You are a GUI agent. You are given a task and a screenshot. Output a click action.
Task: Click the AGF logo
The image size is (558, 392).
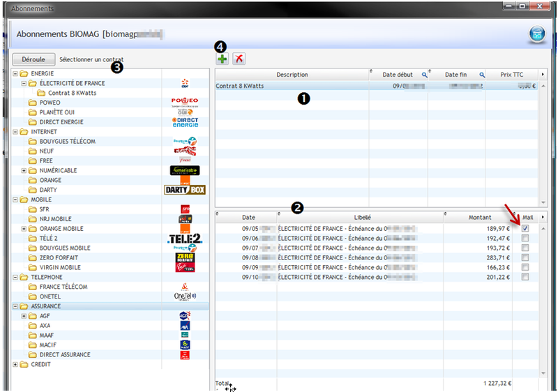(185, 315)
